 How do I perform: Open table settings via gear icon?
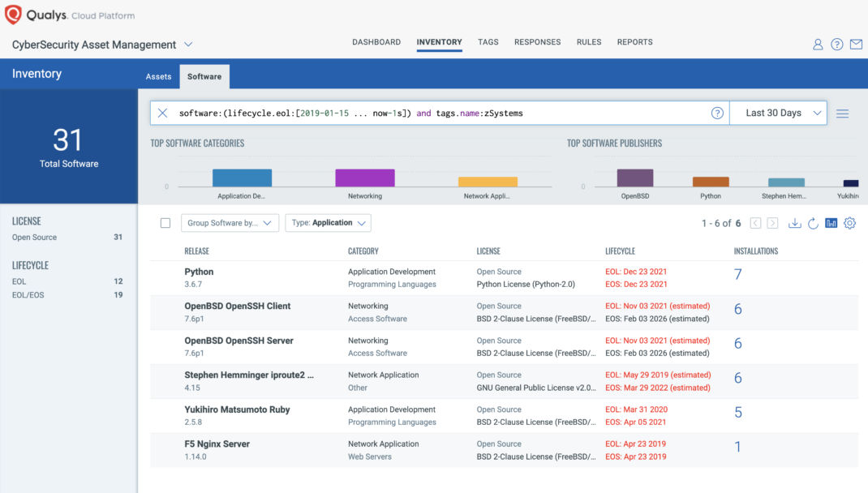(x=849, y=222)
